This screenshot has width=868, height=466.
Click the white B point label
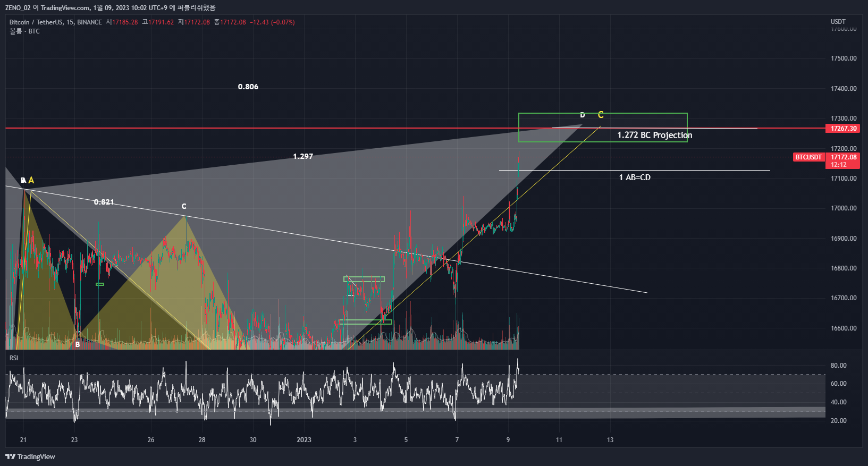78,344
